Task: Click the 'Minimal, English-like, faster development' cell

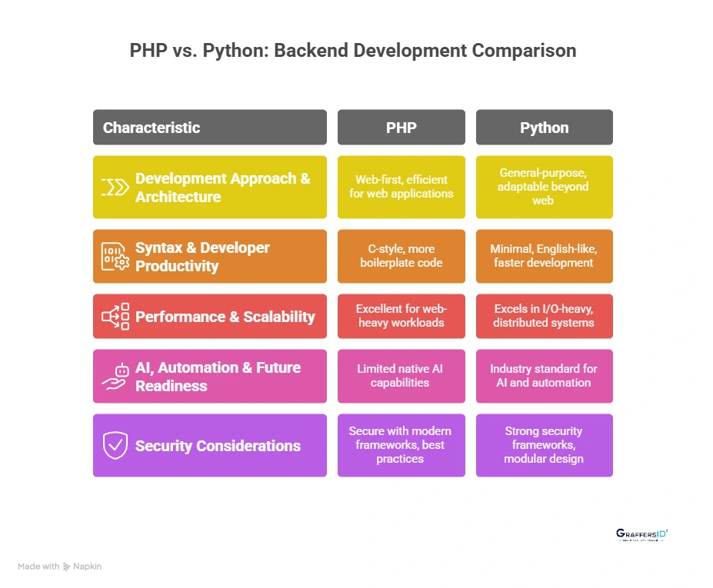Action: coord(544,256)
